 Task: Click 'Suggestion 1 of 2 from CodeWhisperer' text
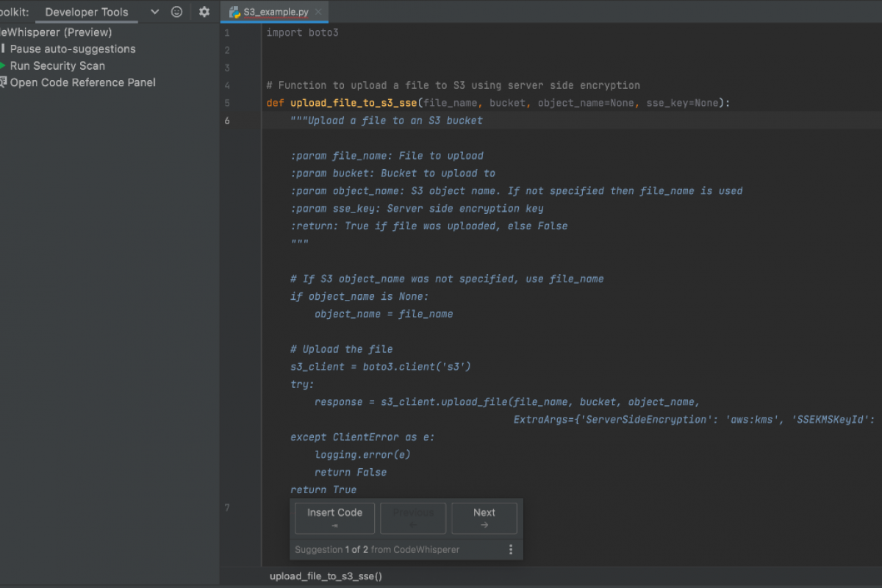(x=377, y=549)
